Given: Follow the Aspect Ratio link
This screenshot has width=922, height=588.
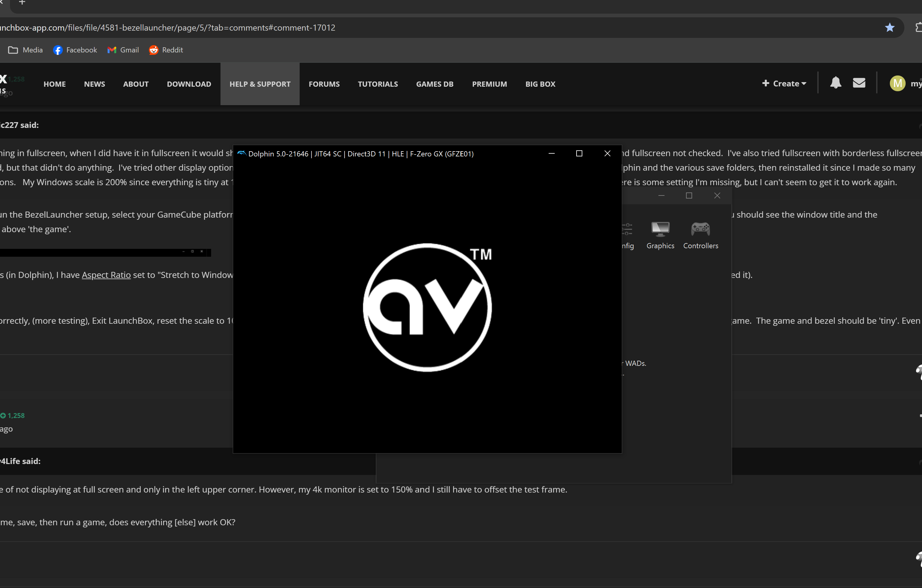Looking at the screenshot, I should [106, 275].
